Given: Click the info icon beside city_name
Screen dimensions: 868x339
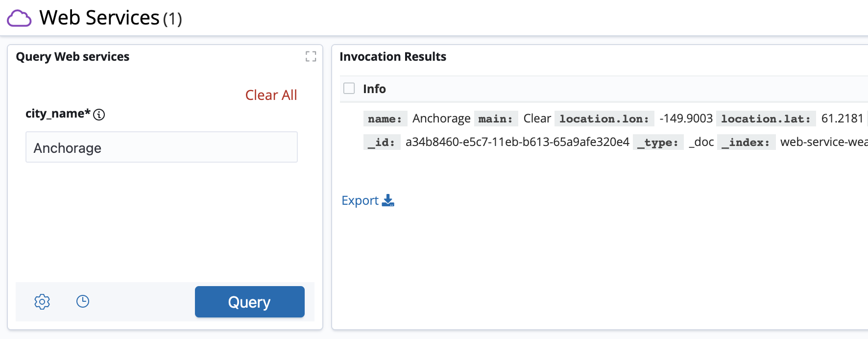Looking at the screenshot, I should tap(99, 115).
